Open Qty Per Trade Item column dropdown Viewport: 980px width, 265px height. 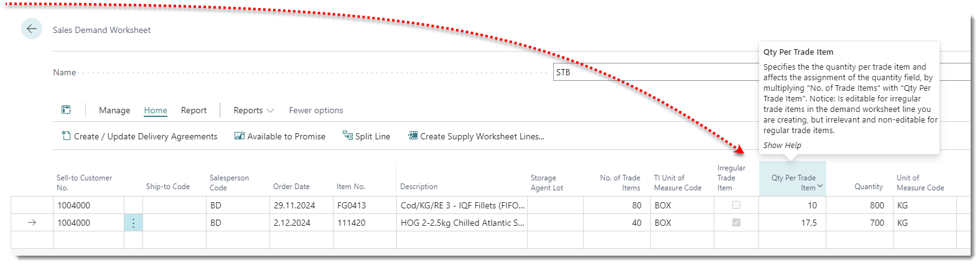tap(820, 186)
